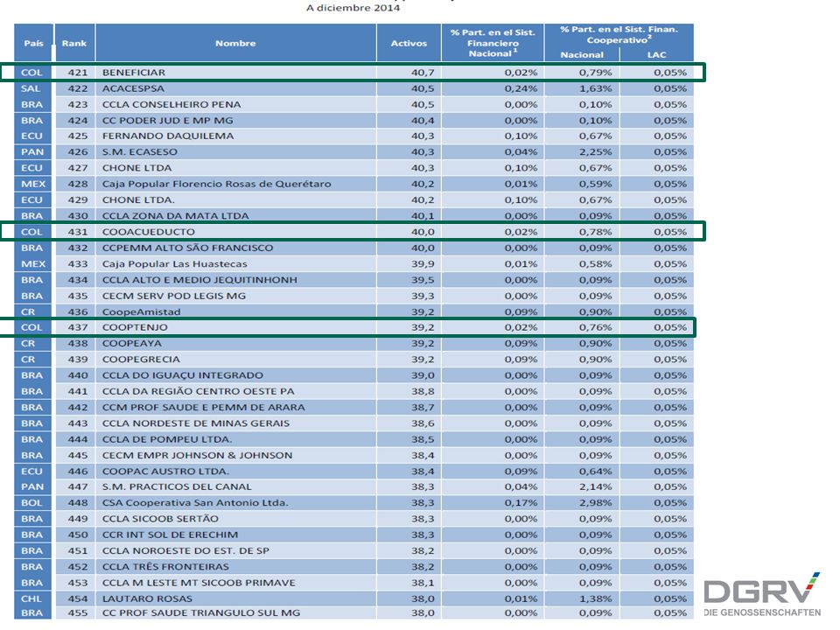The height and width of the screenshot is (630, 840).
Task: Select "S.M. PRACTICOS DEL CANAL"
Action: coord(177,487)
